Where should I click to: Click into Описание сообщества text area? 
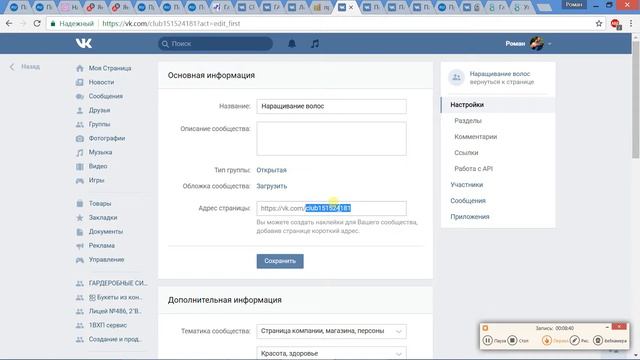coord(331,138)
